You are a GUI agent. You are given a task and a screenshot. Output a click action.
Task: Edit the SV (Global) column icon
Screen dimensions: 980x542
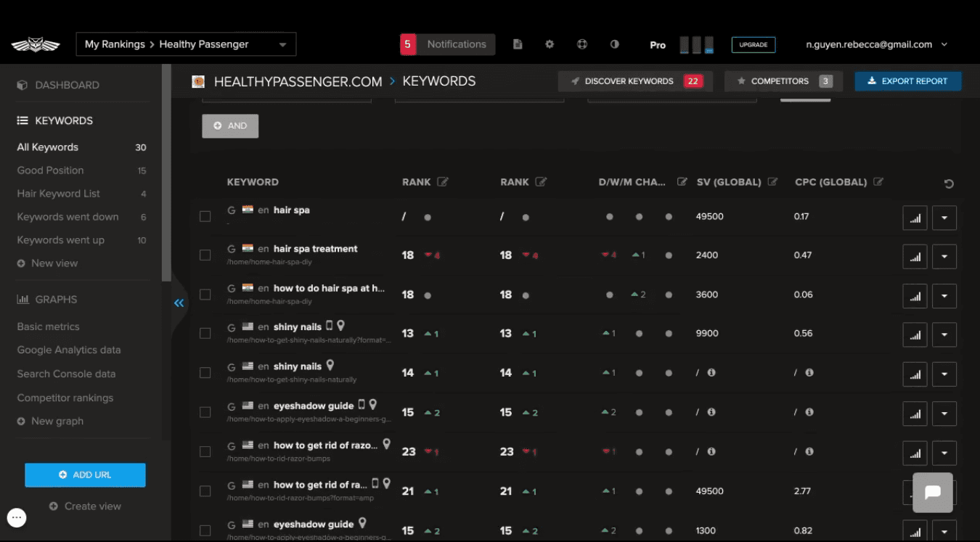tap(773, 182)
